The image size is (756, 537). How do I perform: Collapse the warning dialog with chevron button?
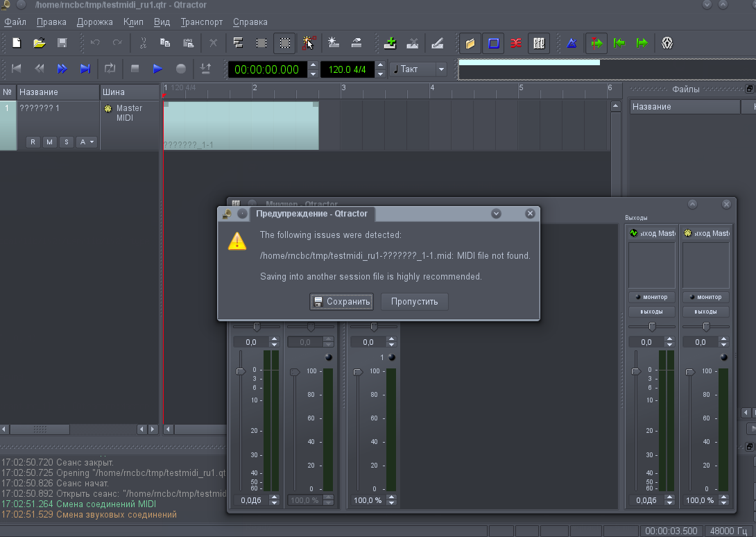[496, 214]
